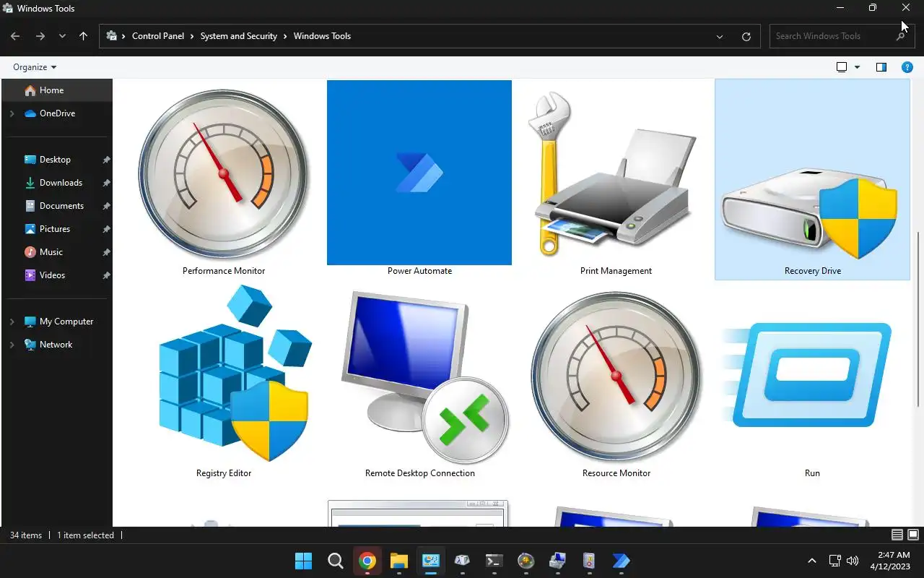Refresh the Windows Tools folder
924x578 pixels.
click(746, 36)
